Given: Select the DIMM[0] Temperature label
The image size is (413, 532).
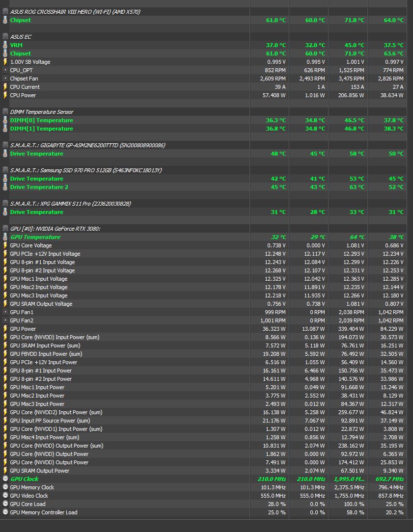Looking at the screenshot, I should pos(41,120).
